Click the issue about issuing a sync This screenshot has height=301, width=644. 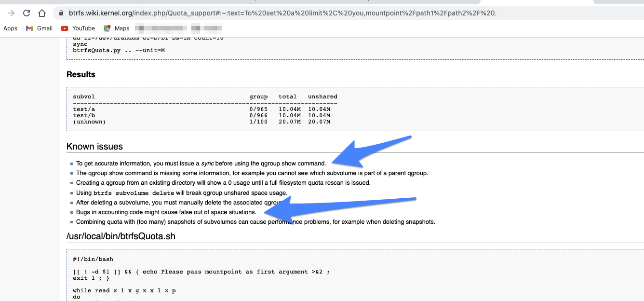click(x=201, y=164)
